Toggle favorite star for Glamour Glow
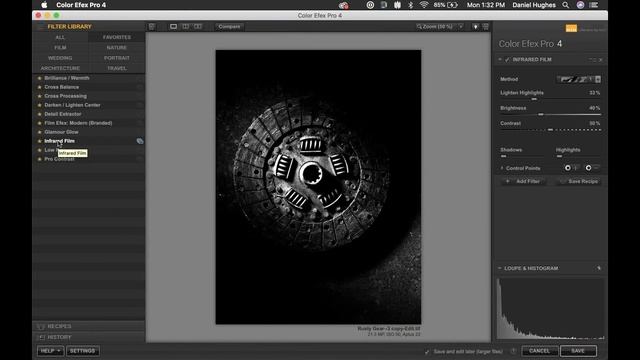This screenshot has width=640, height=360. tap(40, 132)
